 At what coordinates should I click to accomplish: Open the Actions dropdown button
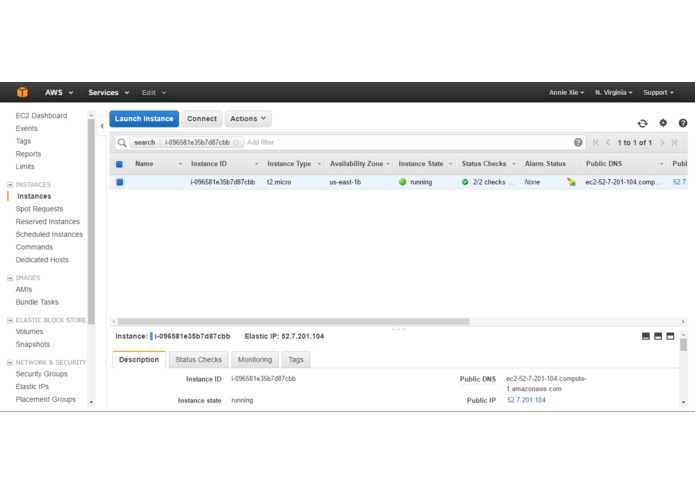click(248, 119)
